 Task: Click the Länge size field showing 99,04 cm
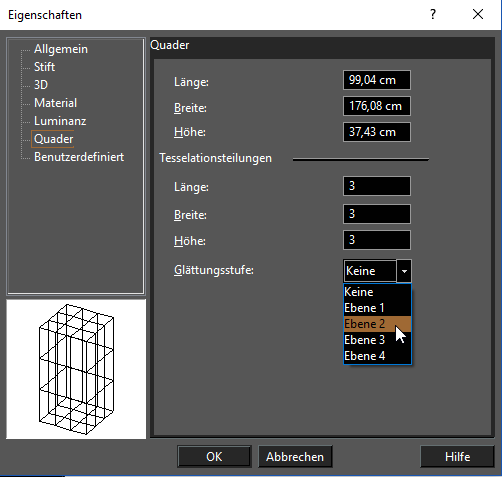[377, 80]
